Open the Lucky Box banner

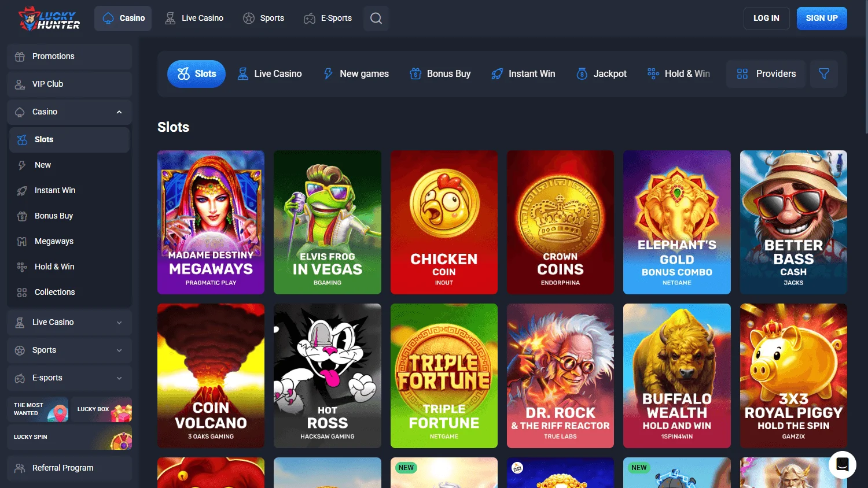101,409
